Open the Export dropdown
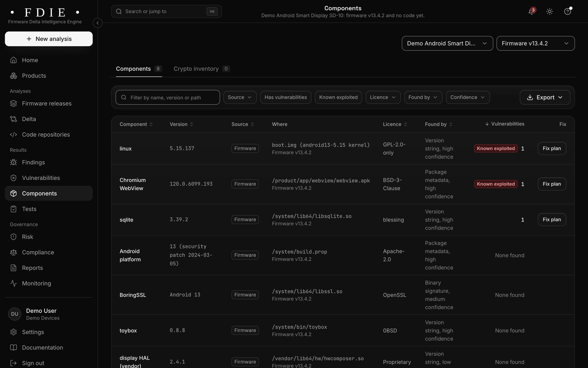The width and height of the screenshot is (588, 368). 545,97
